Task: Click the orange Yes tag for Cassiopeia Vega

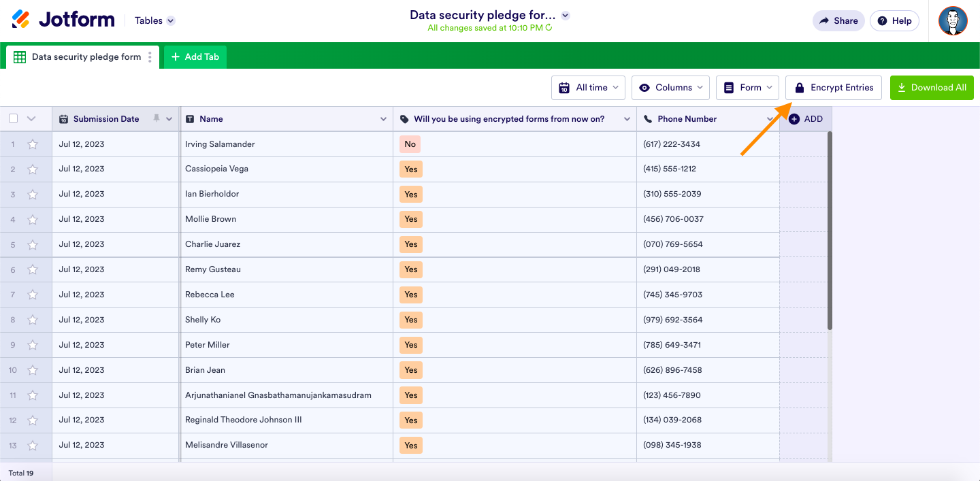Action: [410, 169]
